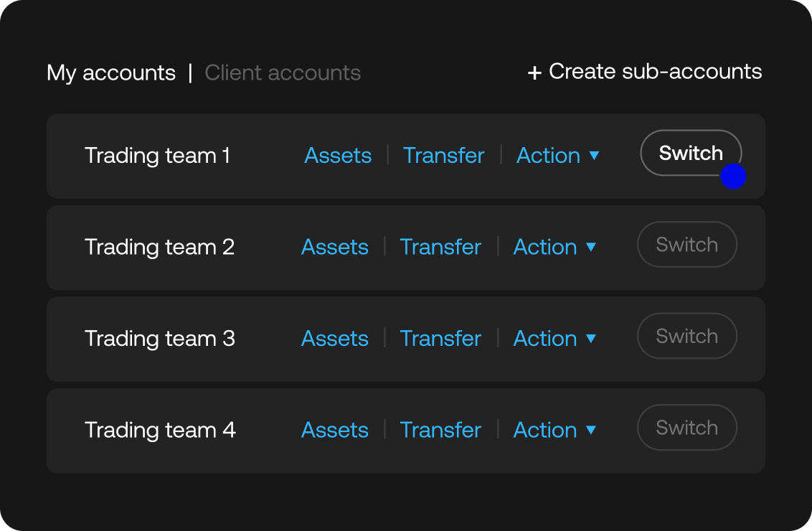Open Assets for Trading team 2
This screenshot has height=531, width=812.
[334, 247]
